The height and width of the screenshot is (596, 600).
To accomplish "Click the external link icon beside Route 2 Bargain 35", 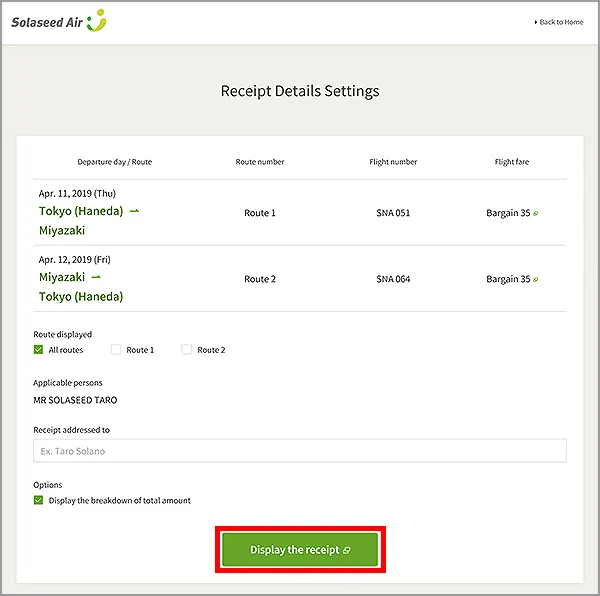I will (x=536, y=280).
